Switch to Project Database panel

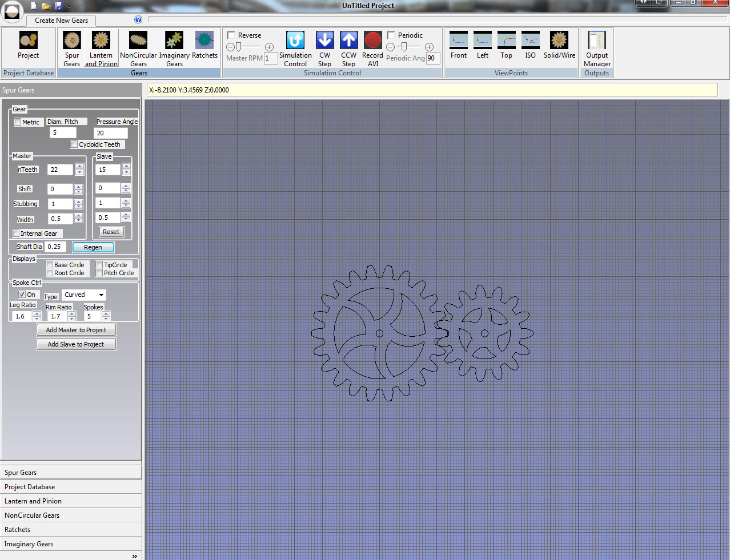coord(30,487)
